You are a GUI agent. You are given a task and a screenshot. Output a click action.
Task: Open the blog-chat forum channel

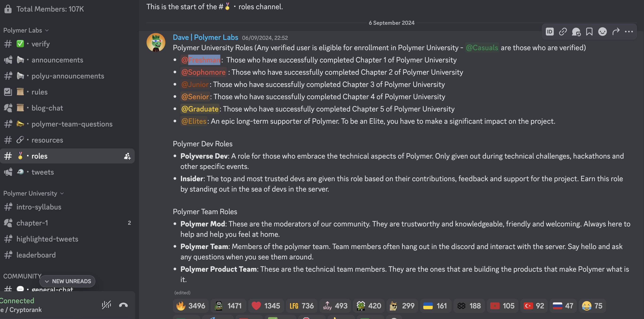coord(67,108)
